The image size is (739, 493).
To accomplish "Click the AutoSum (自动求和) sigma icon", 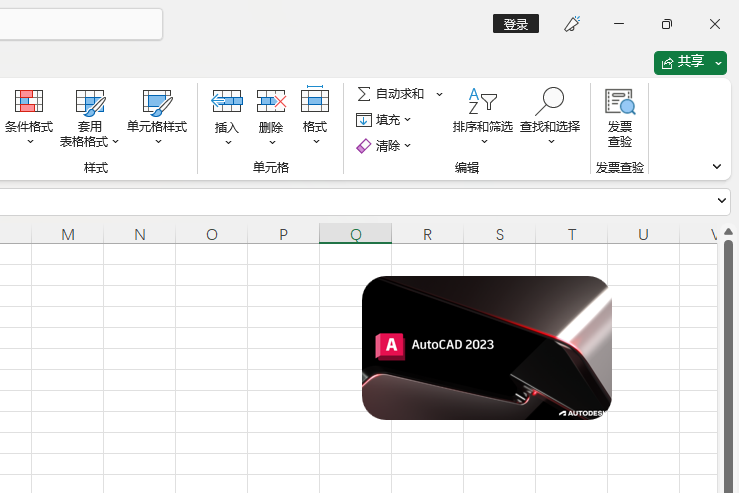I will (x=363, y=94).
